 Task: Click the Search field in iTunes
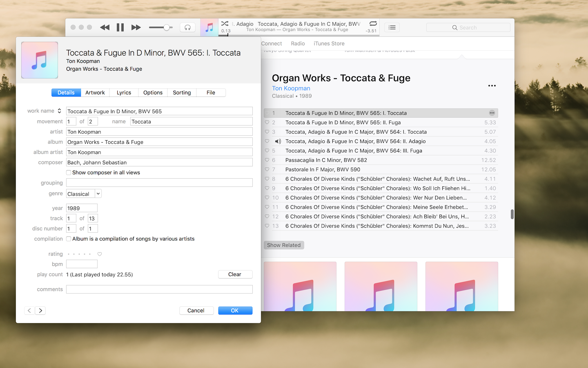(x=468, y=27)
